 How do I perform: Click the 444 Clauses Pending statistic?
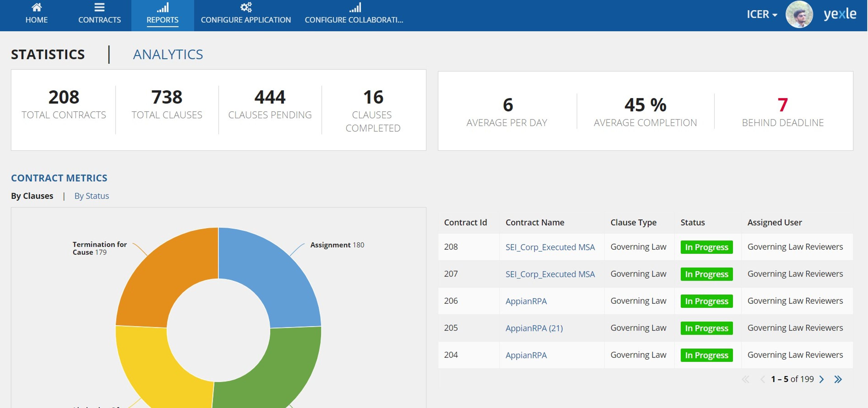[270, 104]
